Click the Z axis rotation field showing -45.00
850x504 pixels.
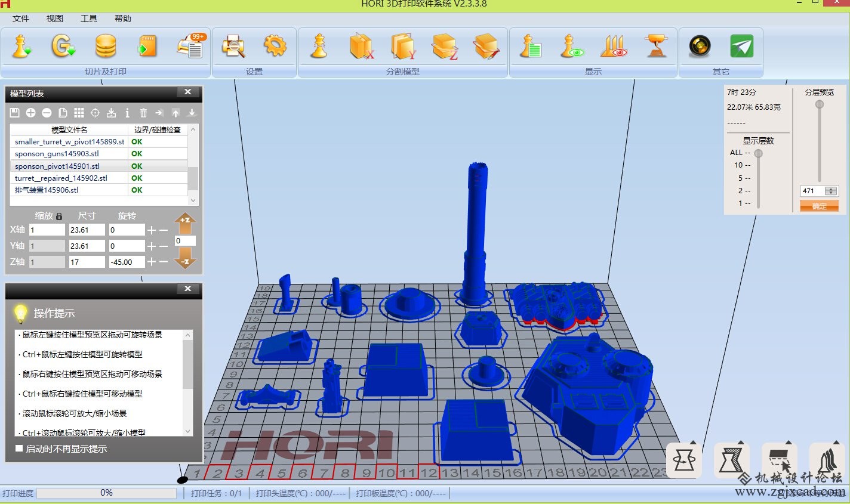click(127, 262)
